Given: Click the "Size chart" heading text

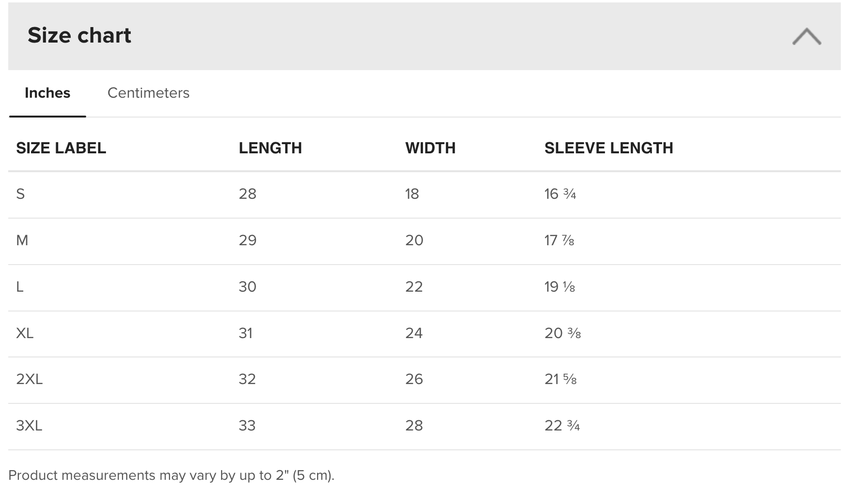Looking at the screenshot, I should (79, 35).
